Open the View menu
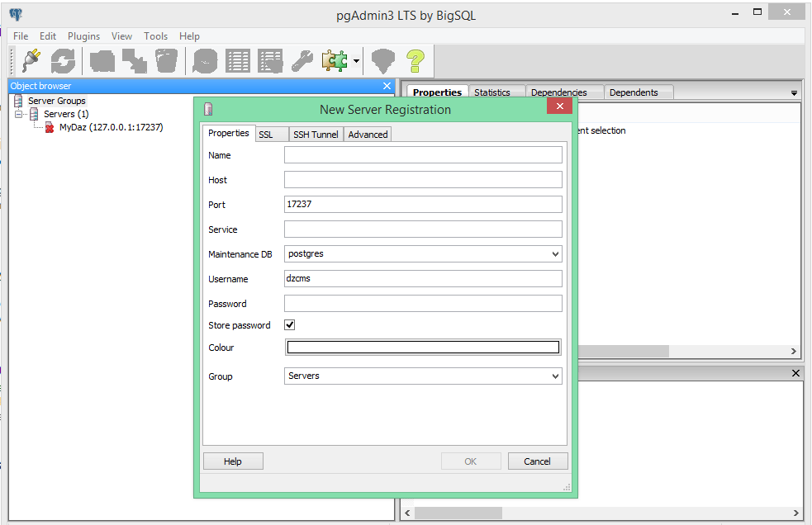 point(121,36)
